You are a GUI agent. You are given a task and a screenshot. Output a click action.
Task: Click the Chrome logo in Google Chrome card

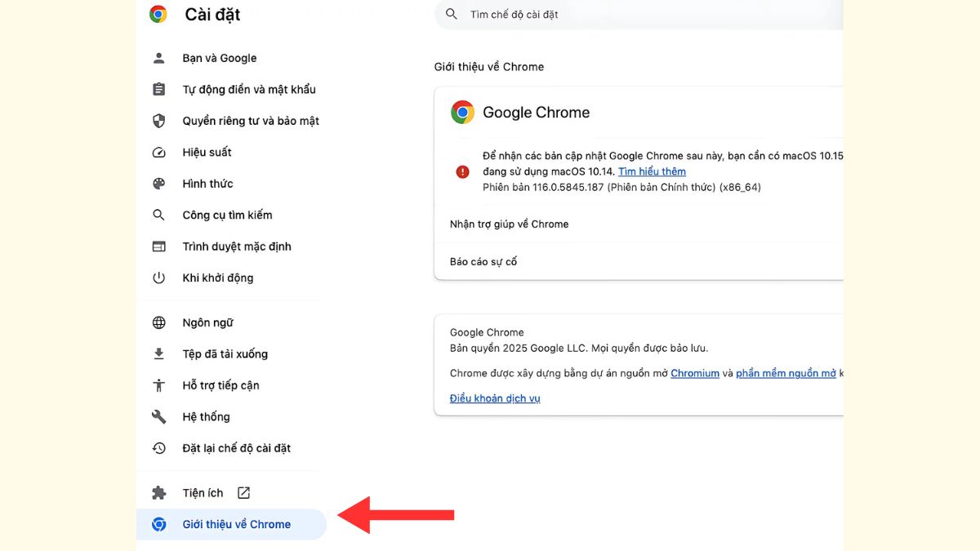point(462,113)
